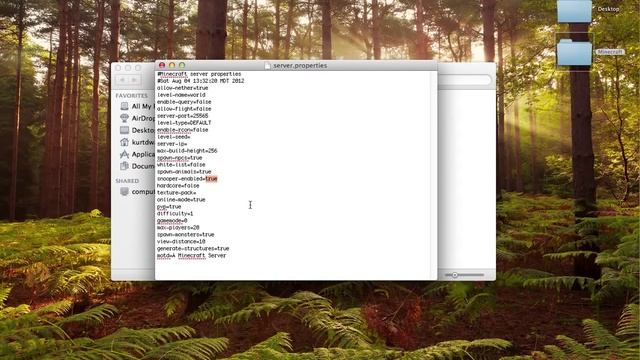Click the line 'difficulty=1'
This screenshot has height=360, width=640.
tap(175, 214)
